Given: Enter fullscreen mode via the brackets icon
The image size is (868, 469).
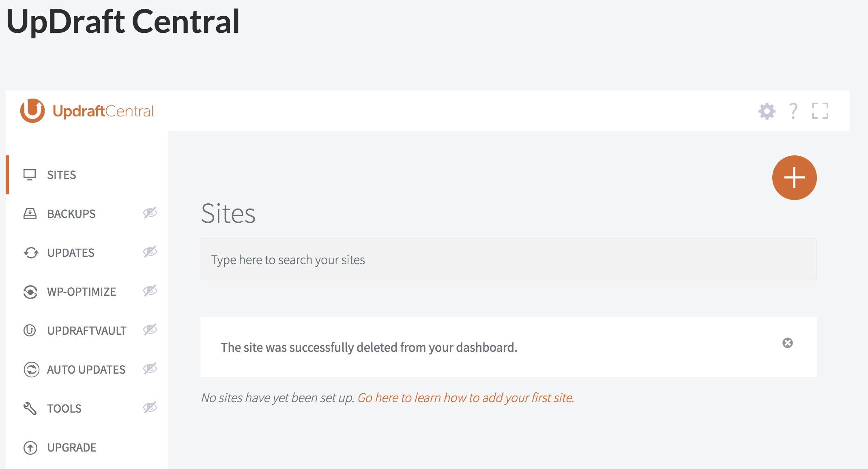Looking at the screenshot, I should click(820, 111).
